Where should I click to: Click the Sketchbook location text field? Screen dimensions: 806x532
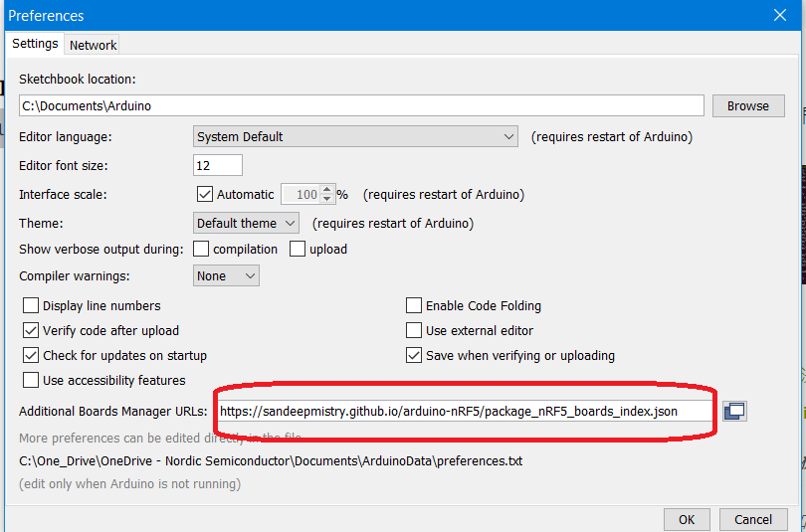361,105
